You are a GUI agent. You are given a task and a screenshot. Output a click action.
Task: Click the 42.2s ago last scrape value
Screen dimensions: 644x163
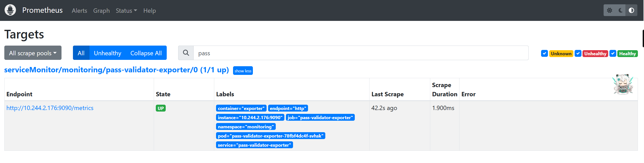[384, 108]
